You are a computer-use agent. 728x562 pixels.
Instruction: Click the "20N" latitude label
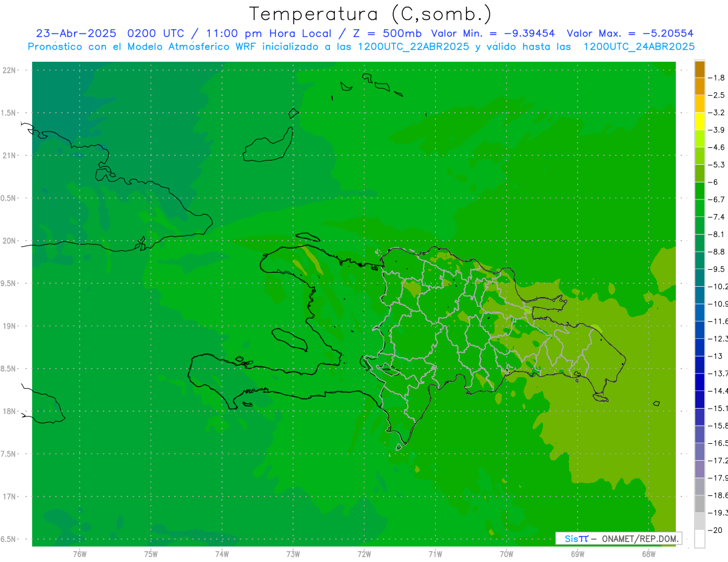click(10, 241)
